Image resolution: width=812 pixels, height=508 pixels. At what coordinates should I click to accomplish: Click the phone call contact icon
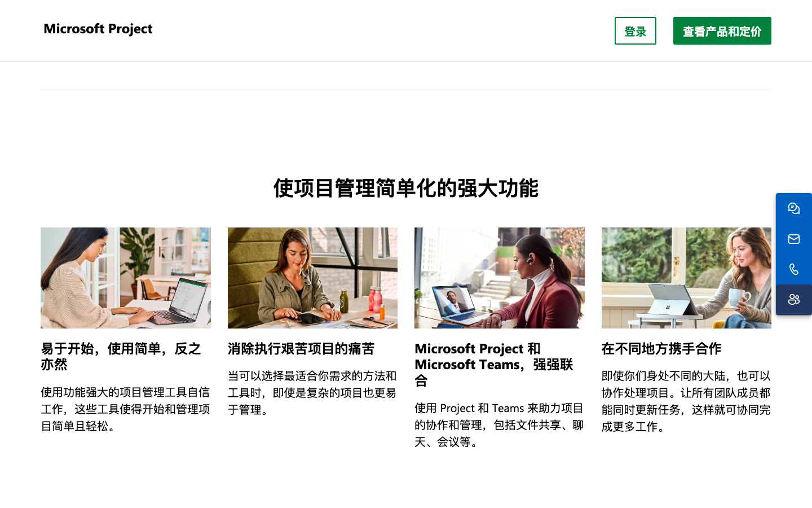coord(793,269)
